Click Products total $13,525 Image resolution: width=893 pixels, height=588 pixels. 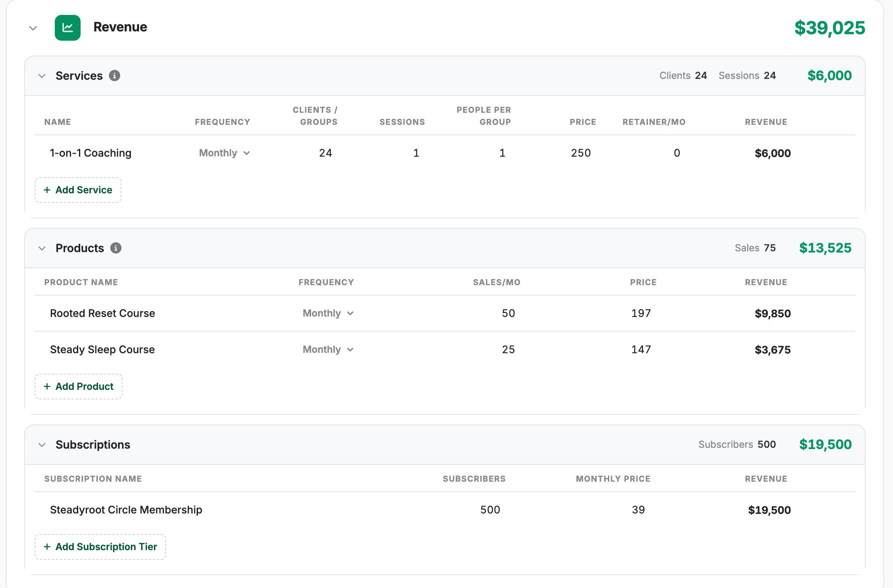[825, 248]
